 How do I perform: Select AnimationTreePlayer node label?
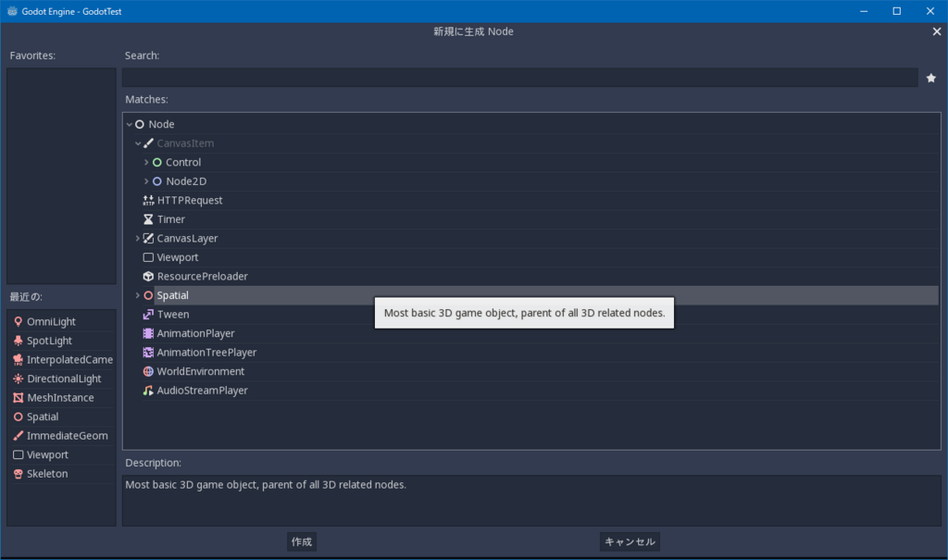pos(206,353)
